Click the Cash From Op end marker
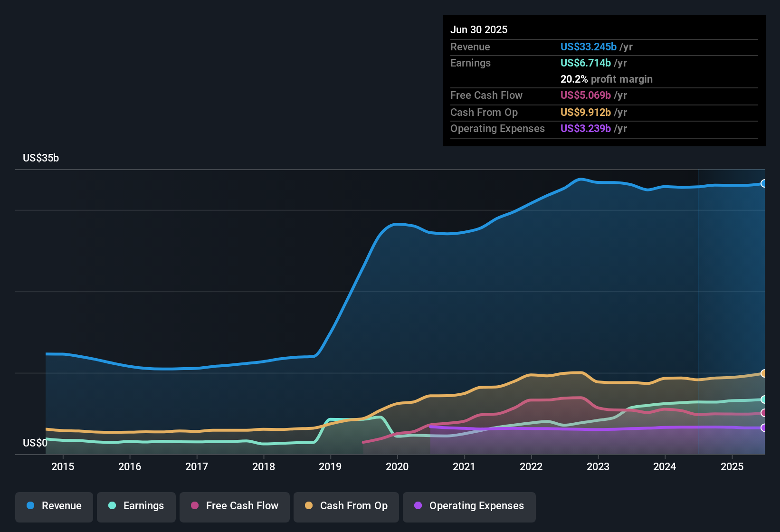The width and height of the screenshot is (780, 532). point(764,373)
